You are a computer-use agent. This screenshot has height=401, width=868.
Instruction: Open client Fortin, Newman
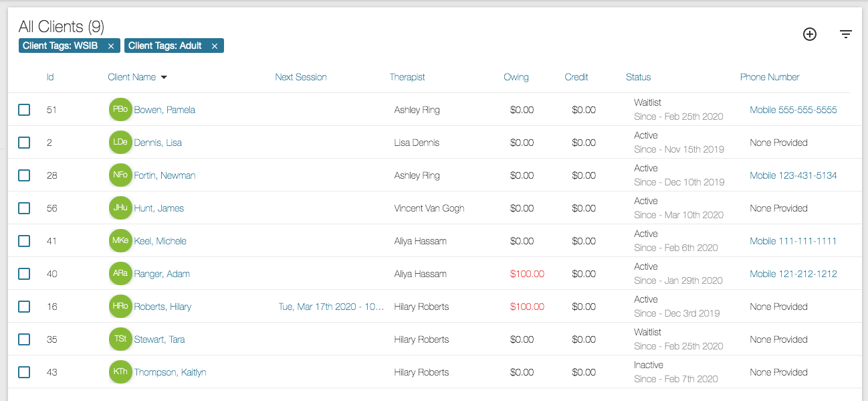165,175
